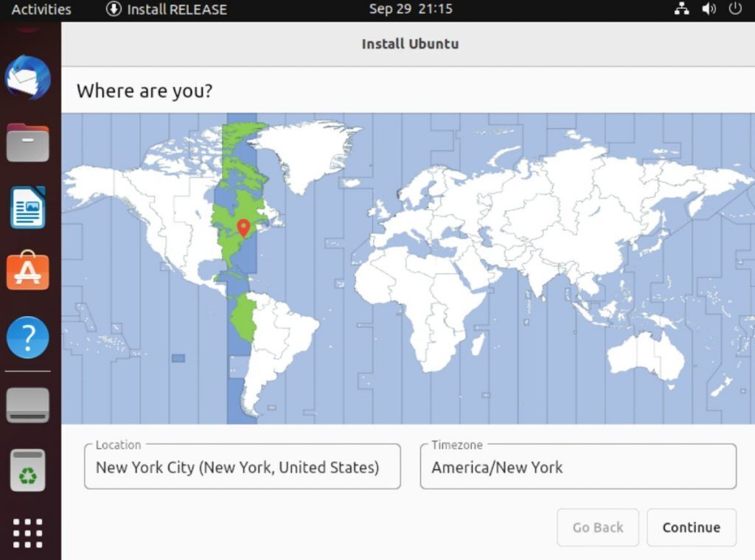Click the network icon in the top bar
The height and width of the screenshot is (560, 755).
point(682,10)
